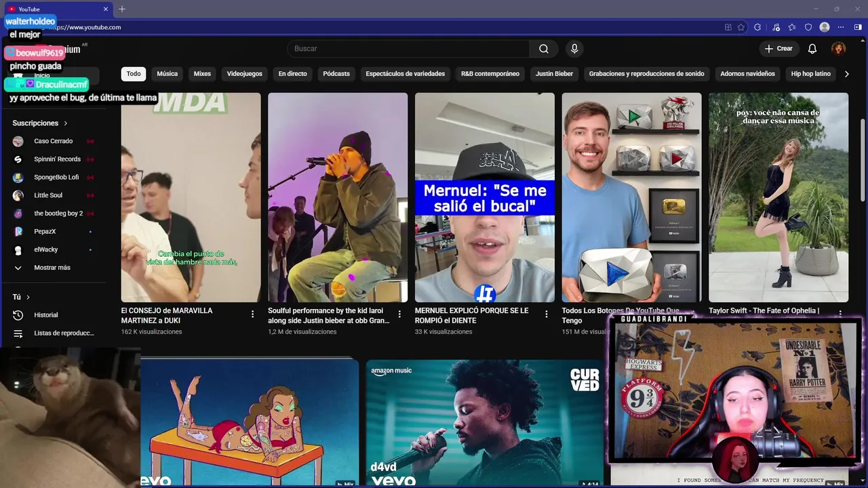Show more filter chips with right arrow

[846, 74]
